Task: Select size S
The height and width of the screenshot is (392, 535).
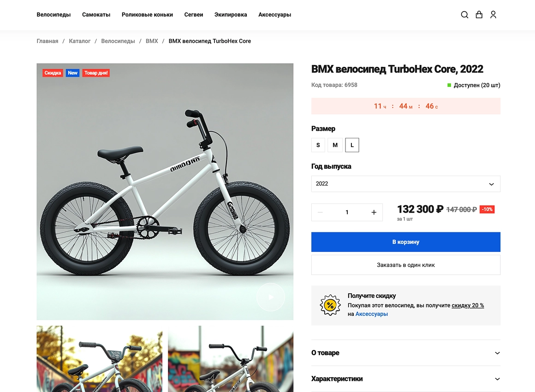Action: click(318, 145)
